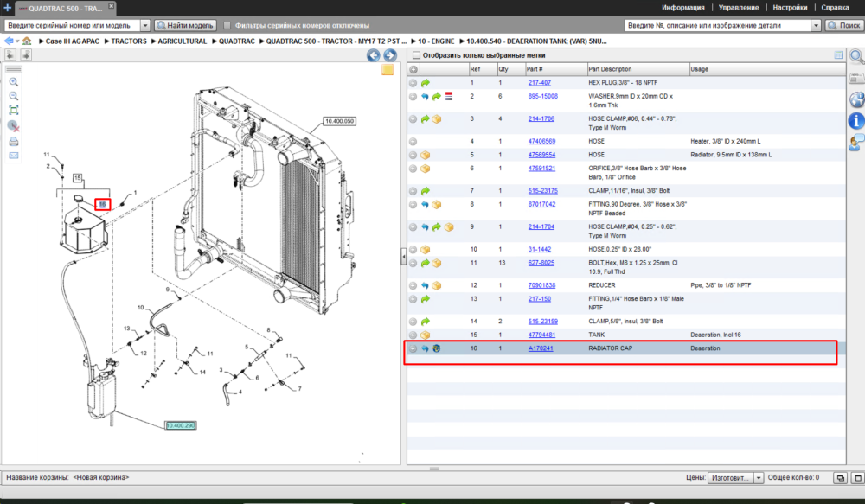Open the red notes icon on the WASHER row
Screen dimensions: 865x504
click(449, 97)
